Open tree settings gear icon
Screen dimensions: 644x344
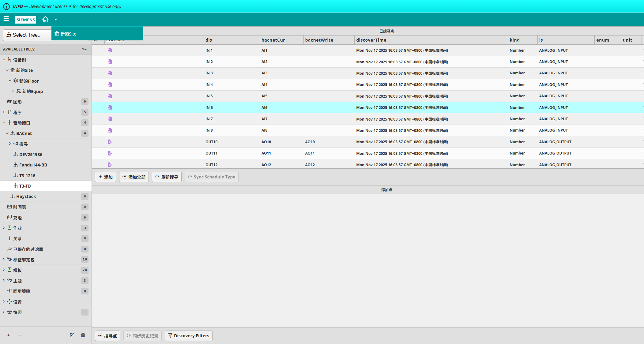tap(83, 335)
